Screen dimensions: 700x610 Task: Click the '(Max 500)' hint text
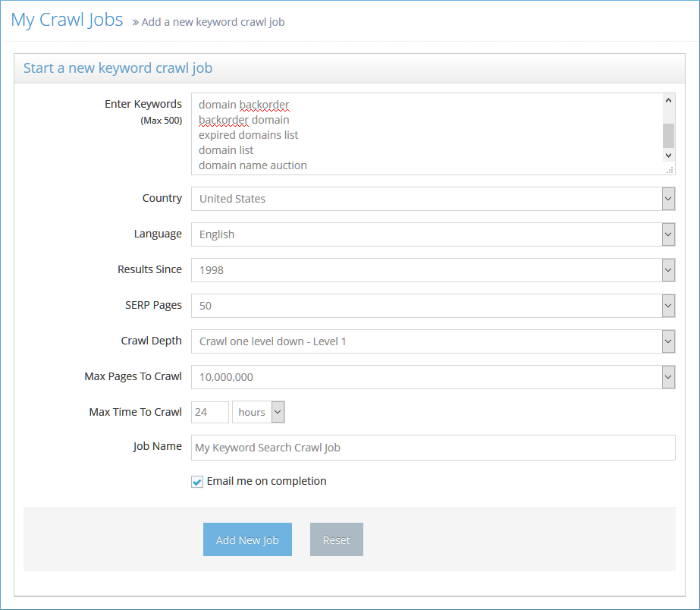click(162, 121)
